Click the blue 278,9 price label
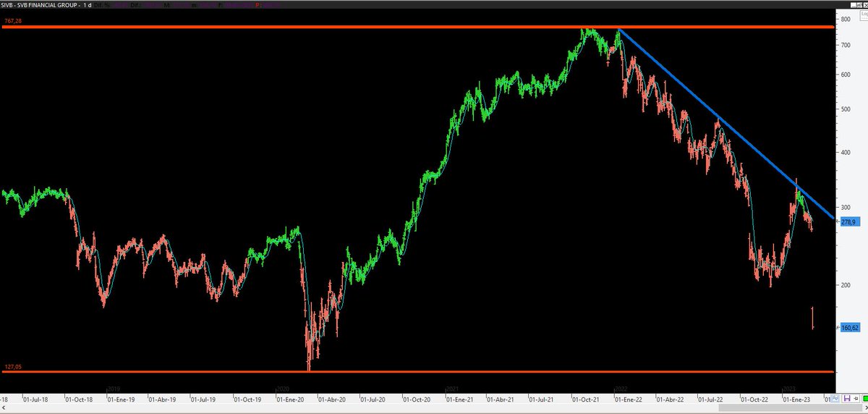 (850, 222)
